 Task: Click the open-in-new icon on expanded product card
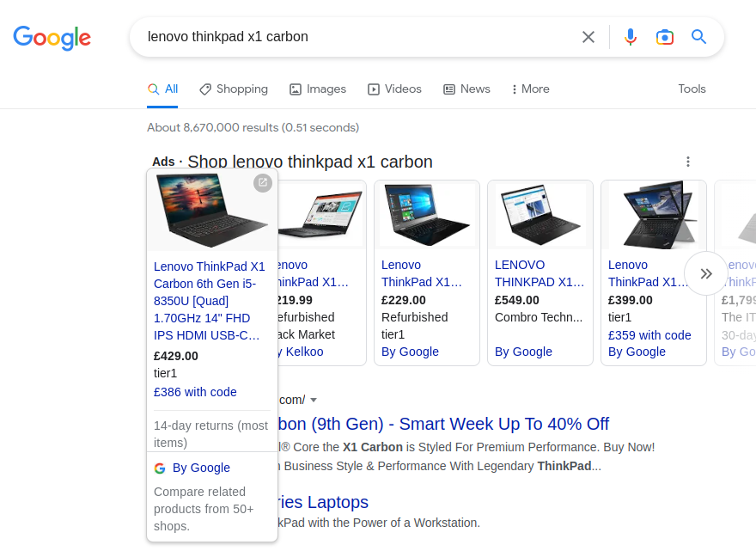[263, 182]
